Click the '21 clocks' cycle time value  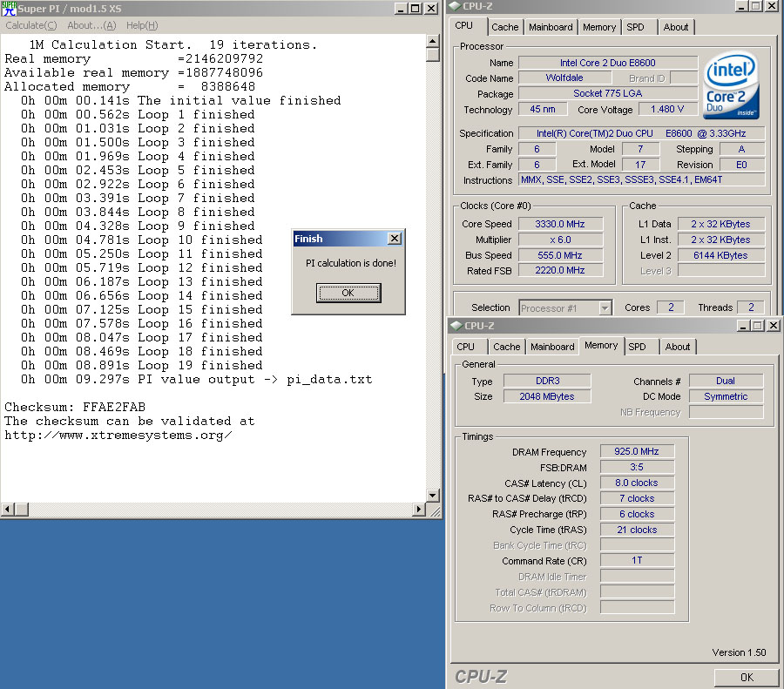(637, 530)
